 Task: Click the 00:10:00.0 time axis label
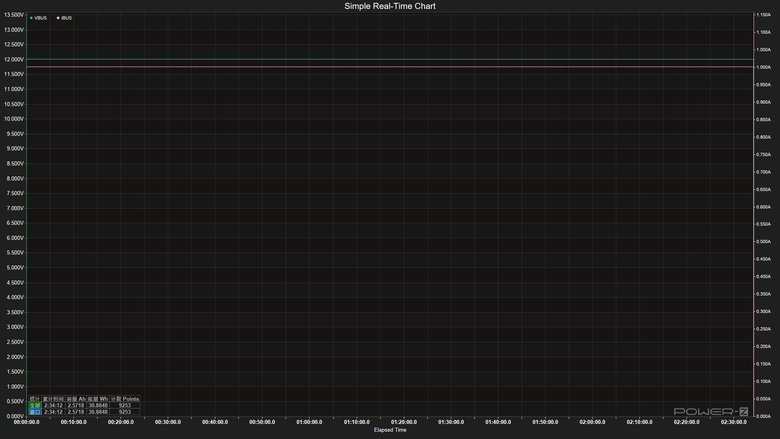pyautogui.click(x=74, y=422)
